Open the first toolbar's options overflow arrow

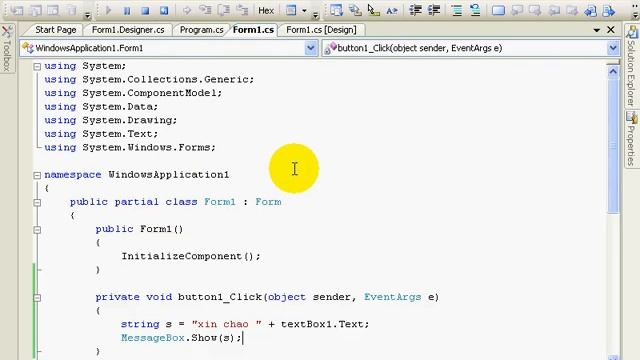pos(87,16)
